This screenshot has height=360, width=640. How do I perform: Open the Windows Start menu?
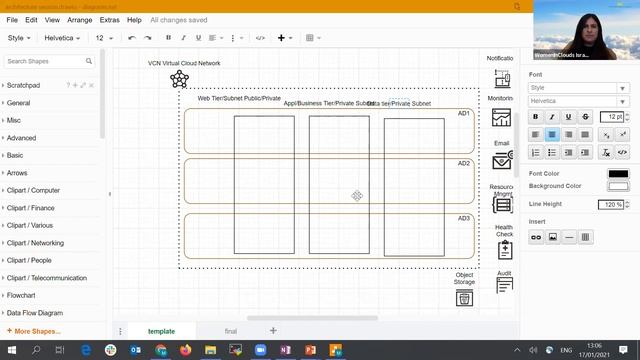11,350
